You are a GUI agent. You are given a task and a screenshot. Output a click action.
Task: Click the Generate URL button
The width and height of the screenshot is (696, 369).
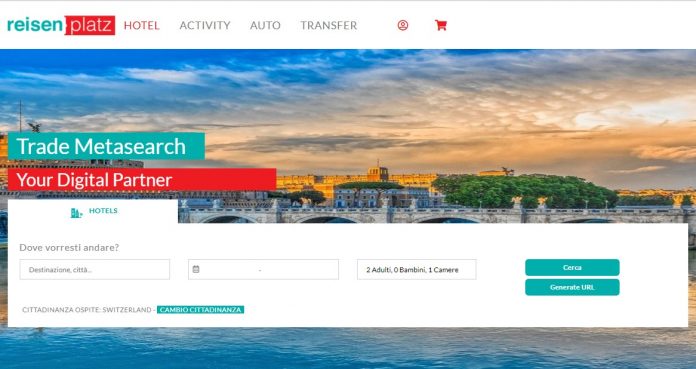coord(572,287)
